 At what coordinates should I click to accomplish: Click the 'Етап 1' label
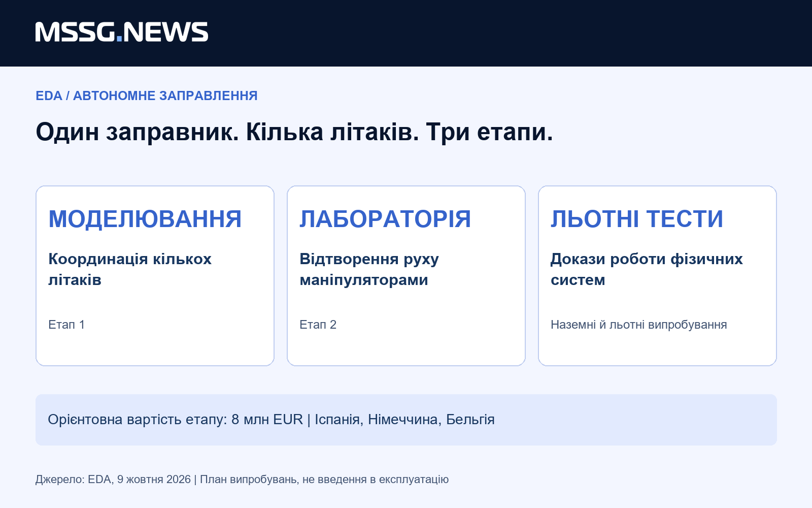tap(66, 325)
